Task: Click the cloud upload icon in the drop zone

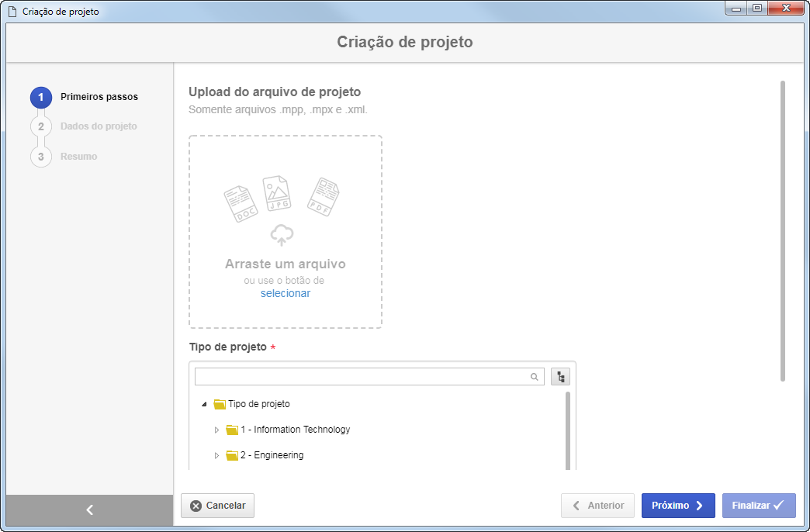Action: [282, 235]
